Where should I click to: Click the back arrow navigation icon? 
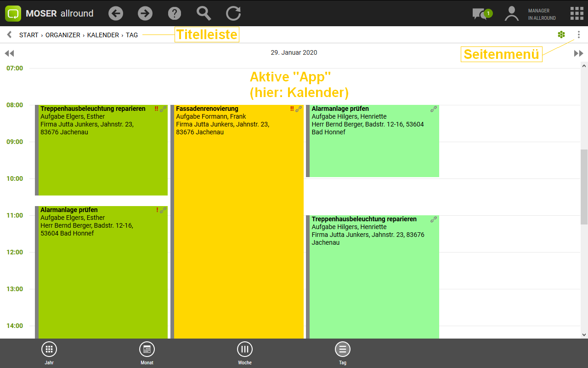point(116,13)
